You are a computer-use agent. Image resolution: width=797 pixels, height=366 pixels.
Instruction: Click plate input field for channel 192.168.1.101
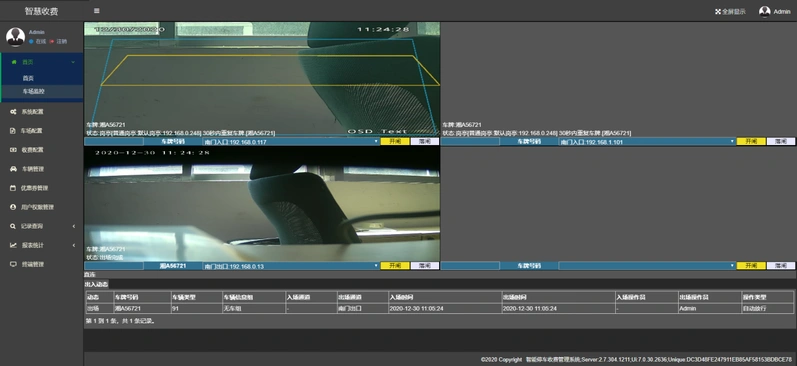point(470,142)
